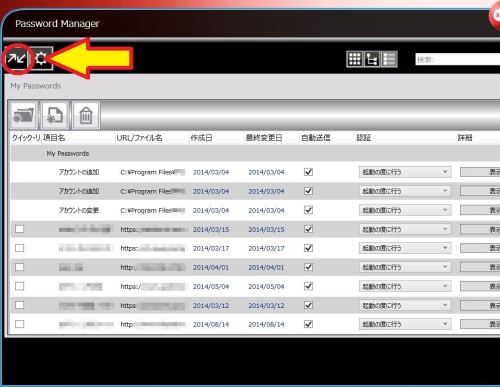Click the compact mode arrows icon

click(x=17, y=59)
